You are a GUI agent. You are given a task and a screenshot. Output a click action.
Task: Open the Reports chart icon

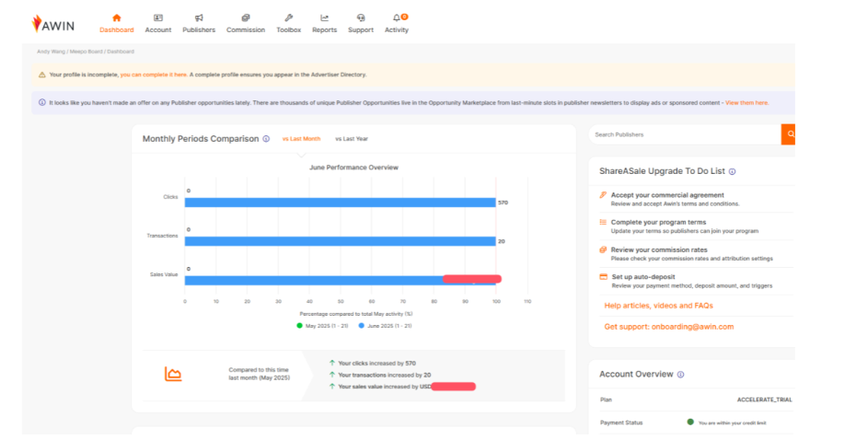click(x=324, y=17)
